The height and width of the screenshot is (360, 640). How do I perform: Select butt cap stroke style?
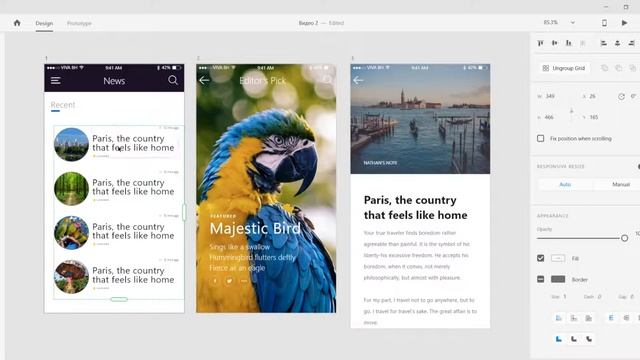611,318
